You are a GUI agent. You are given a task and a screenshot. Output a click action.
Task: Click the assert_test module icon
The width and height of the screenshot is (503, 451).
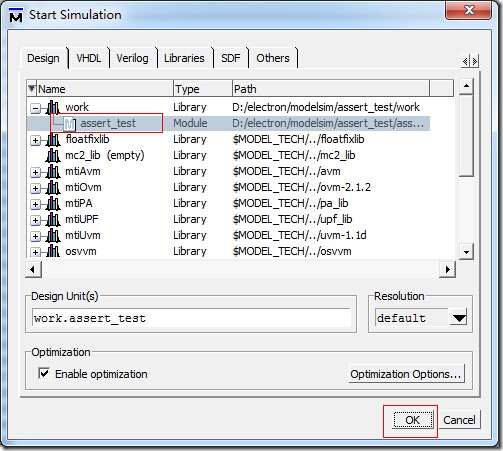(x=70, y=124)
